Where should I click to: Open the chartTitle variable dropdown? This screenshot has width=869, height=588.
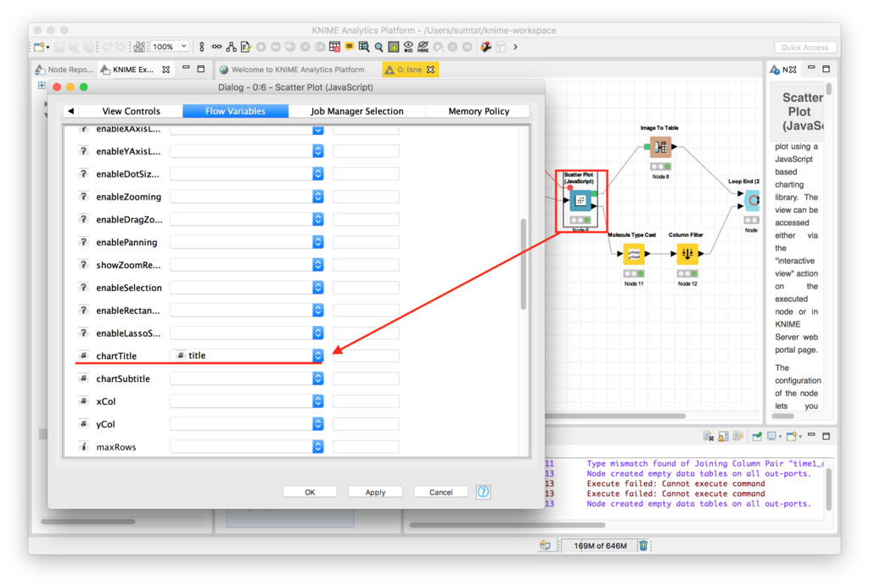tap(317, 356)
